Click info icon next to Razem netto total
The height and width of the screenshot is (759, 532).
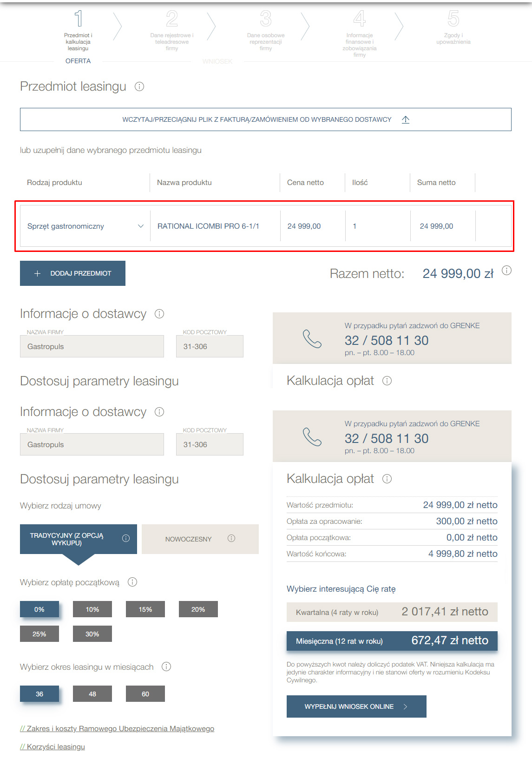click(507, 271)
